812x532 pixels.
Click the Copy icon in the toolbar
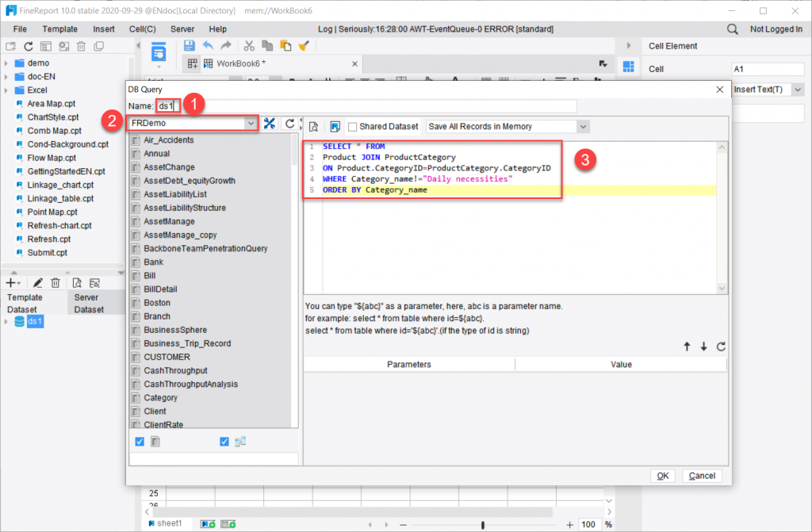(x=267, y=45)
